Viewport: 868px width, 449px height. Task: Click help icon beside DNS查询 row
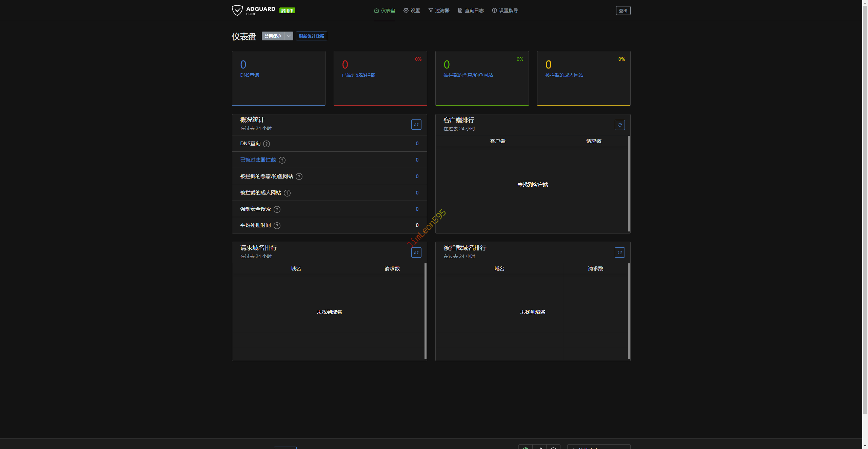pos(267,144)
